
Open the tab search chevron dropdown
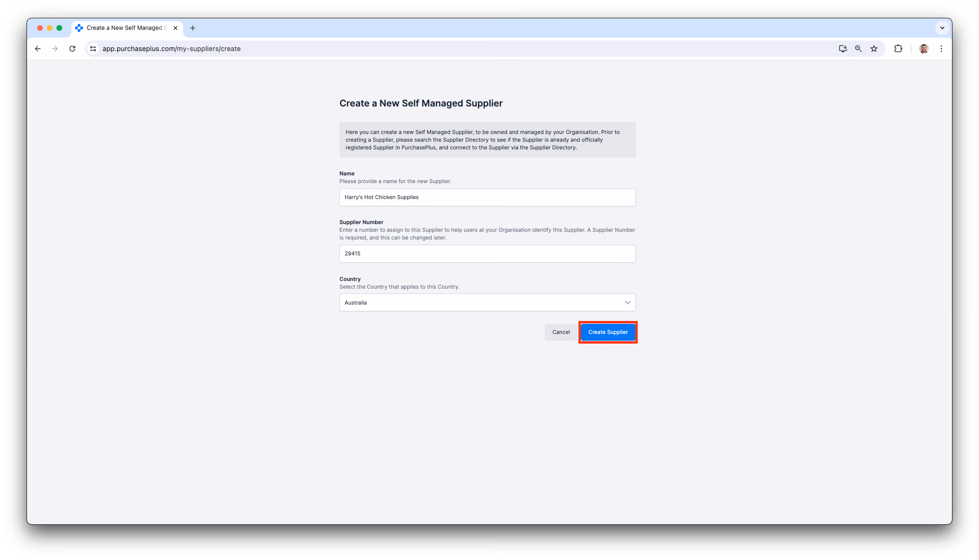(942, 28)
